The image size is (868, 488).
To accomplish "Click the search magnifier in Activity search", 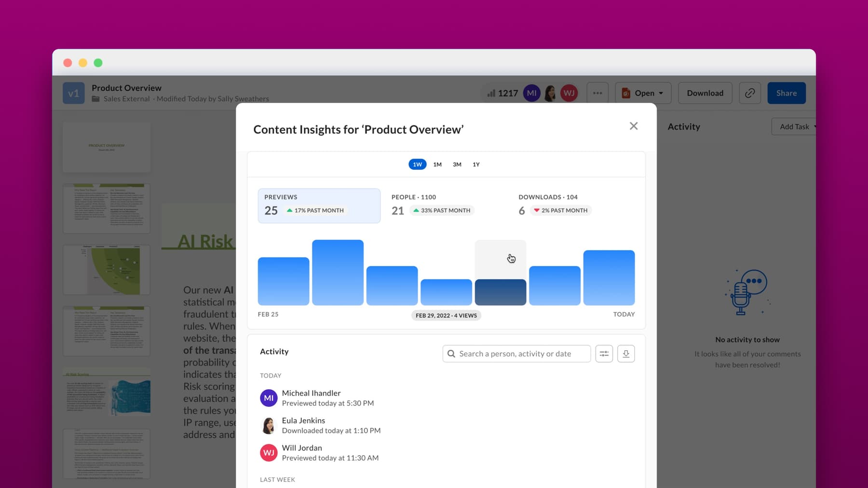I will (451, 353).
